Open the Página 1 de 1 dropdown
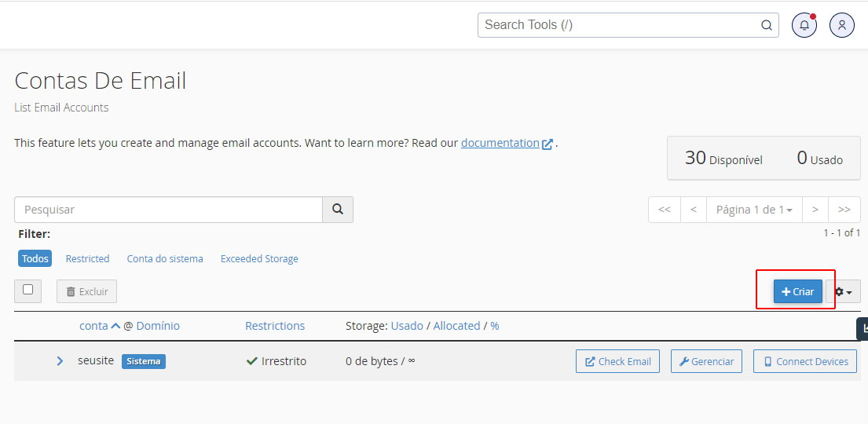The width and height of the screenshot is (868, 424). 754,210
